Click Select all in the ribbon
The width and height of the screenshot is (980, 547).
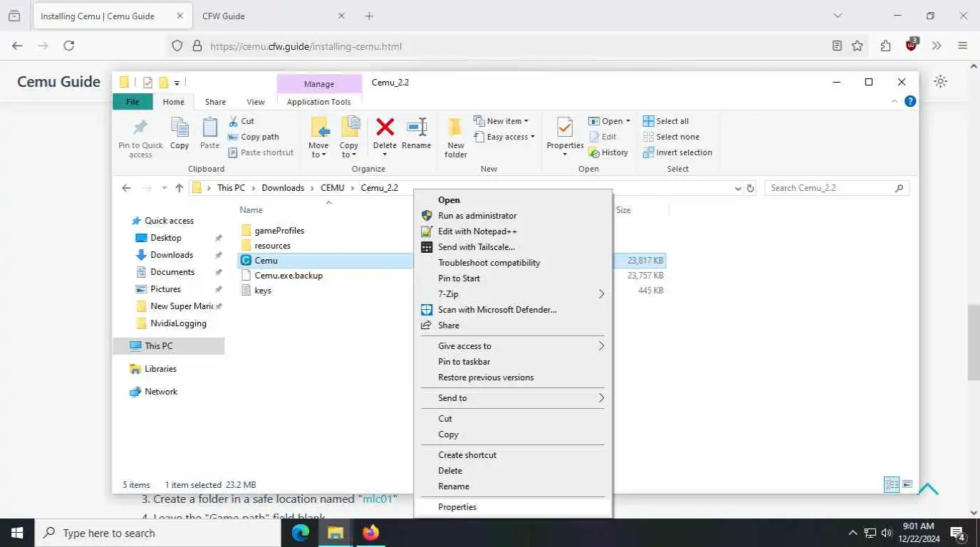[x=666, y=121]
